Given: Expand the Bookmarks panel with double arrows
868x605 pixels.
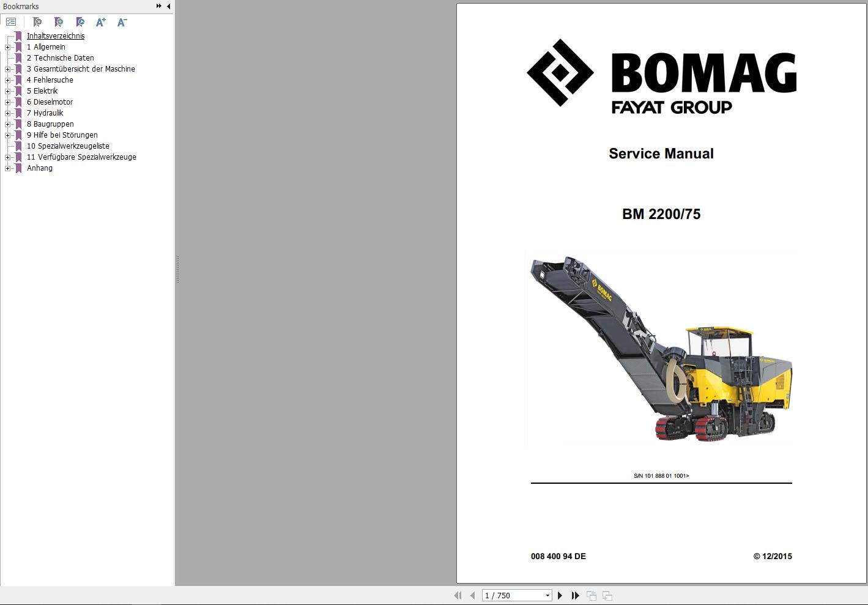Looking at the screenshot, I should click(159, 6).
